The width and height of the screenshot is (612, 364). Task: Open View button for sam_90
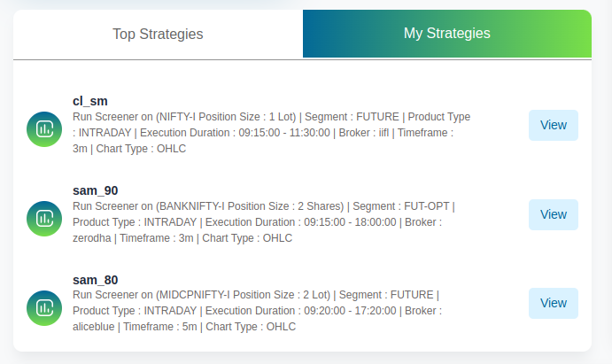554,214
